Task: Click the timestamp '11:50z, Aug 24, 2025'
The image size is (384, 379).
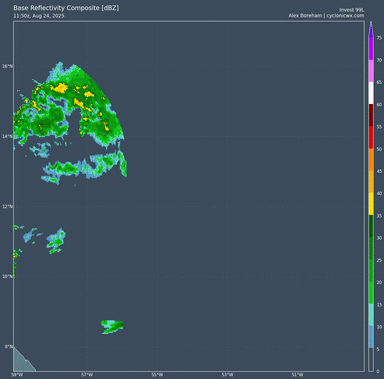Action: pos(39,16)
